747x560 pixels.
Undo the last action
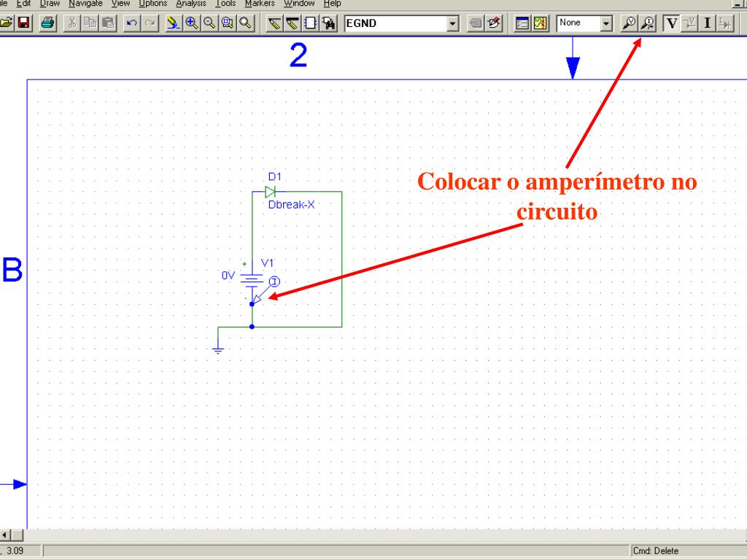click(132, 23)
